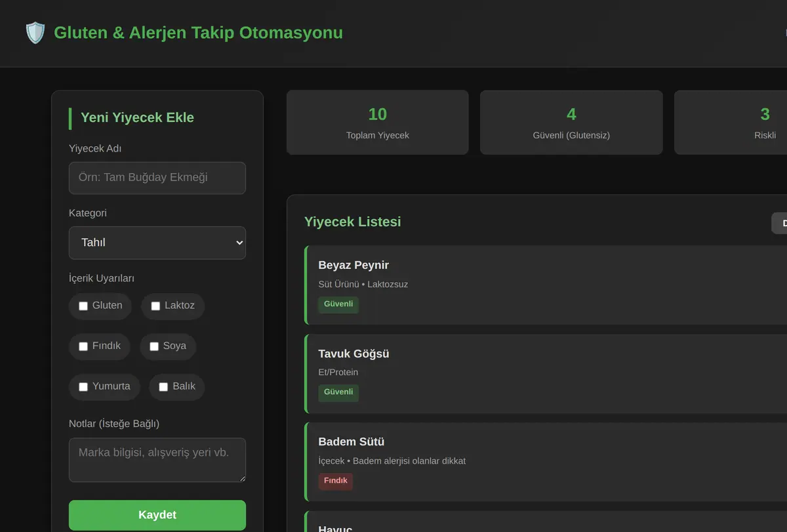Click the Fındık badge under Badem Sütü
The width and height of the screenshot is (787, 532).
(x=336, y=481)
